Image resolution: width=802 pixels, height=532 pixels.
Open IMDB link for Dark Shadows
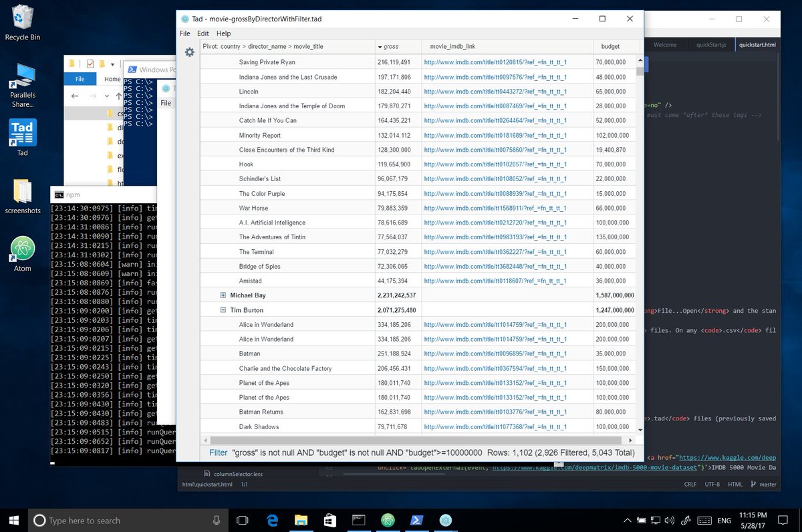click(495, 426)
